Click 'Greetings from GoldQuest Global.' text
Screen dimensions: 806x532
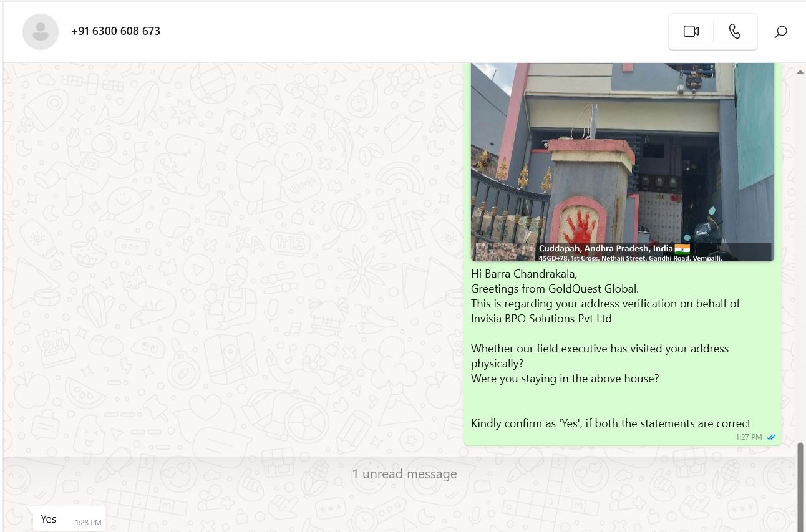tap(555, 289)
